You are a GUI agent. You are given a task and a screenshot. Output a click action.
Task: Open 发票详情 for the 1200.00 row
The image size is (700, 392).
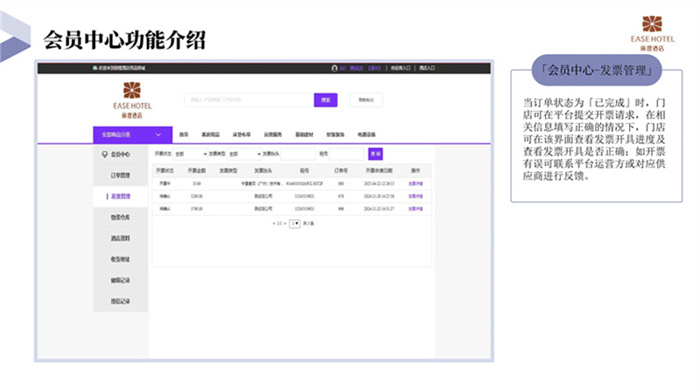(415, 196)
